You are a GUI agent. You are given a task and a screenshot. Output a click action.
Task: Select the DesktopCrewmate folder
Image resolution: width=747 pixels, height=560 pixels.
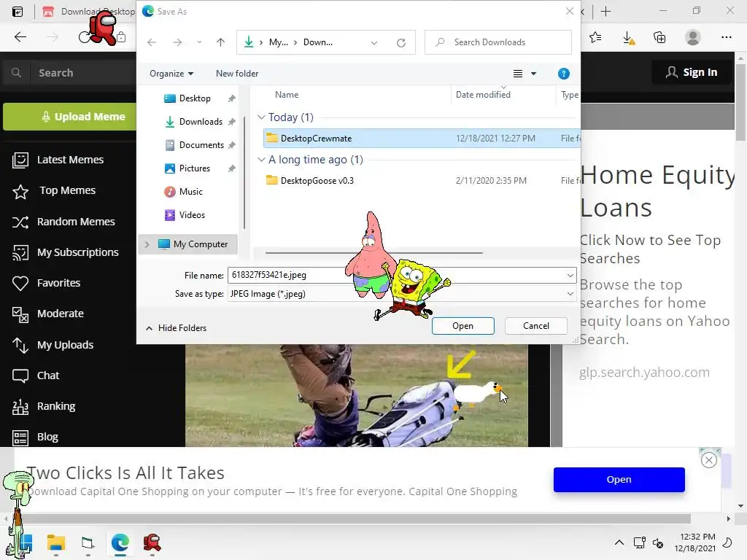click(422, 138)
